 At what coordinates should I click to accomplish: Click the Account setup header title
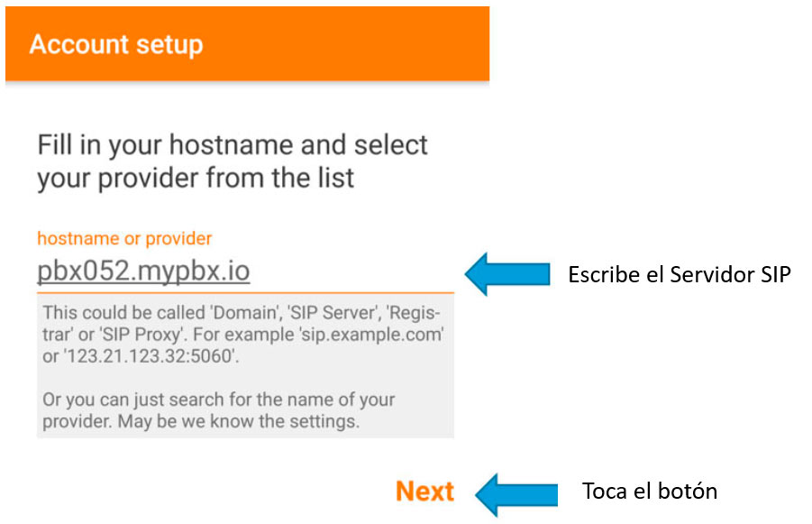[116, 44]
